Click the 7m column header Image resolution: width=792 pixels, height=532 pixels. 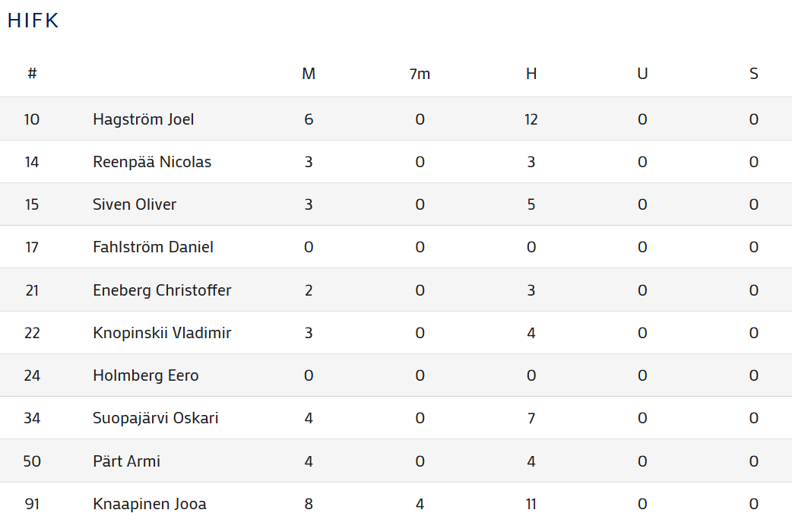[420, 74]
